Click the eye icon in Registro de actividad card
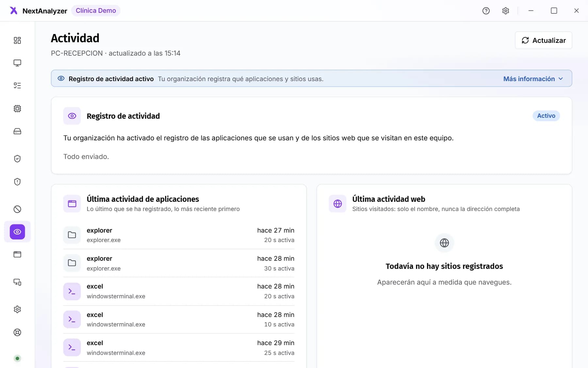The width and height of the screenshot is (588, 368). click(72, 116)
